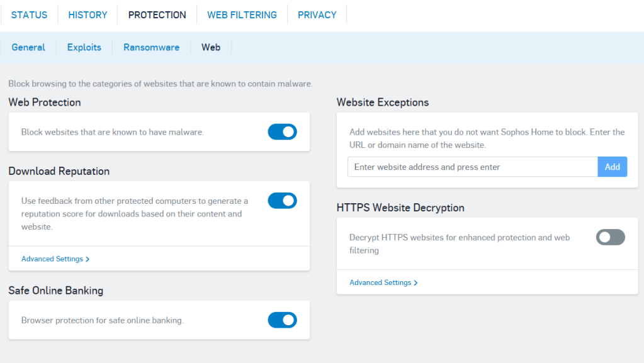The image size is (644, 363).
Task: Open the STATUS tab
Action: pyautogui.click(x=29, y=14)
